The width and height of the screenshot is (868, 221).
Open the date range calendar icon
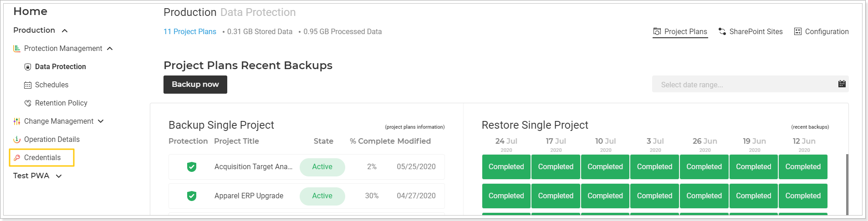(842, 84)
